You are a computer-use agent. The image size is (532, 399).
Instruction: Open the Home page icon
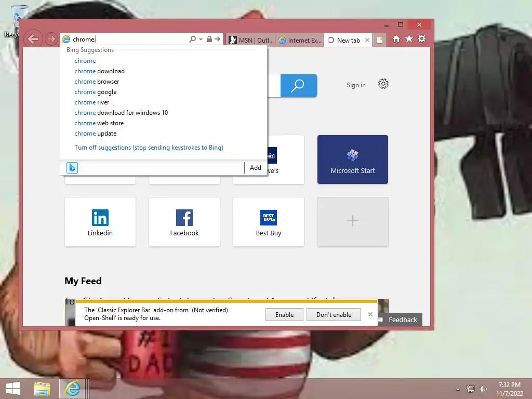point(396,38)
